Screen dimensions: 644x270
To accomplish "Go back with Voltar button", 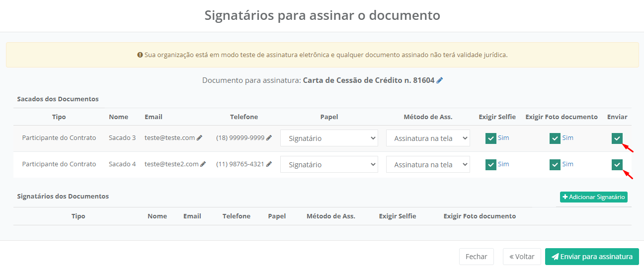I will pos(522,257).
